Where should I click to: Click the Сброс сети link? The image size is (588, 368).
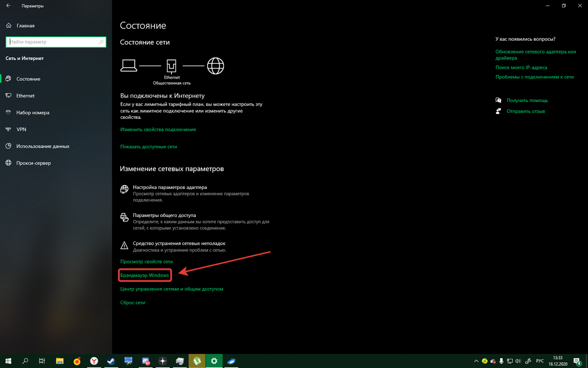click(x=133, y=303)
